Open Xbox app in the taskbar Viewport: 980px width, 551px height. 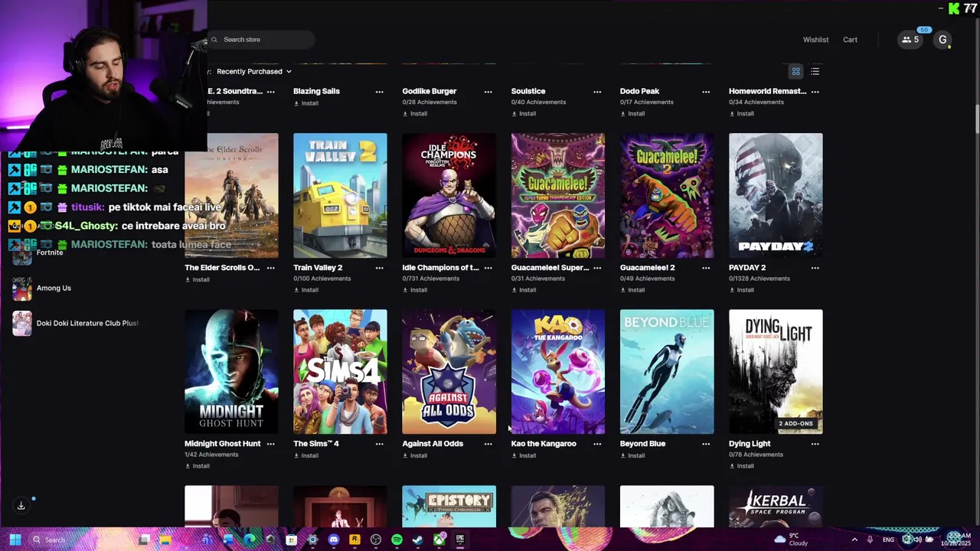click(x=439, y=540)
